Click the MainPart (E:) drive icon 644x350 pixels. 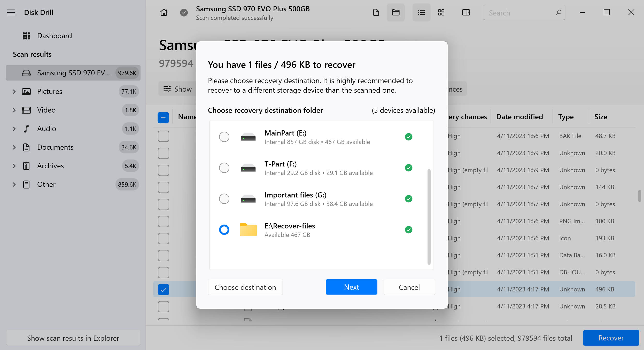[x=248, y=137]
